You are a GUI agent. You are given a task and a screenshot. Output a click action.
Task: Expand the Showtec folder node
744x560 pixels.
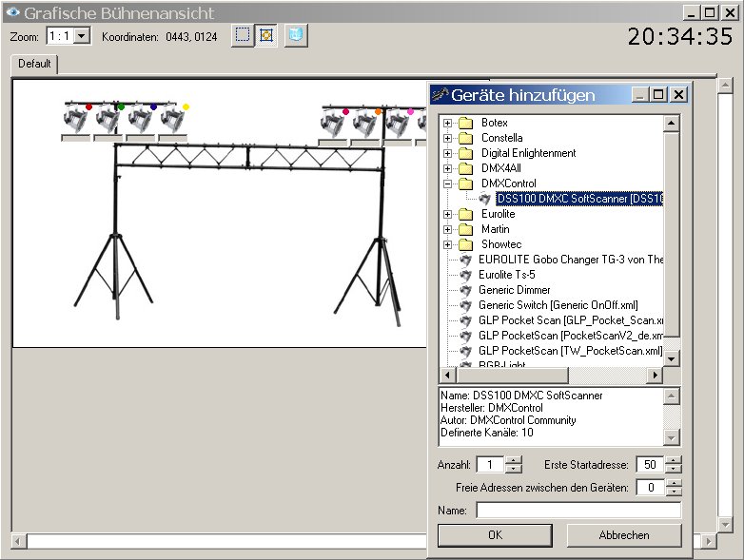point(447,244)
